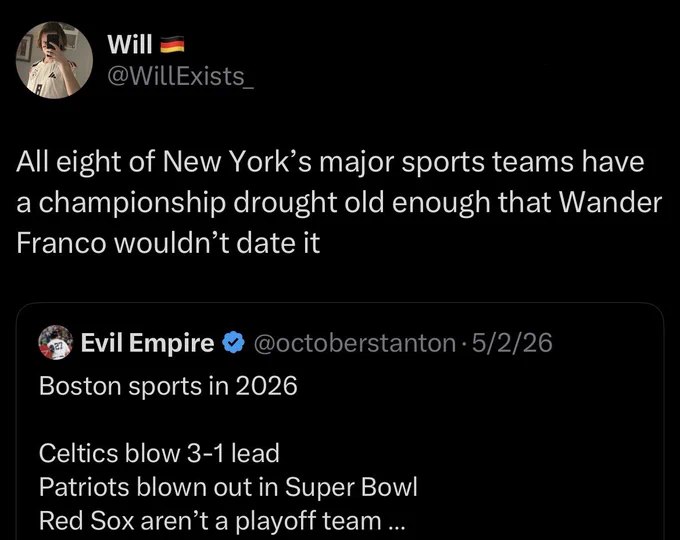
Task: Click the Evil Empire display name
Action: (147, 343)
